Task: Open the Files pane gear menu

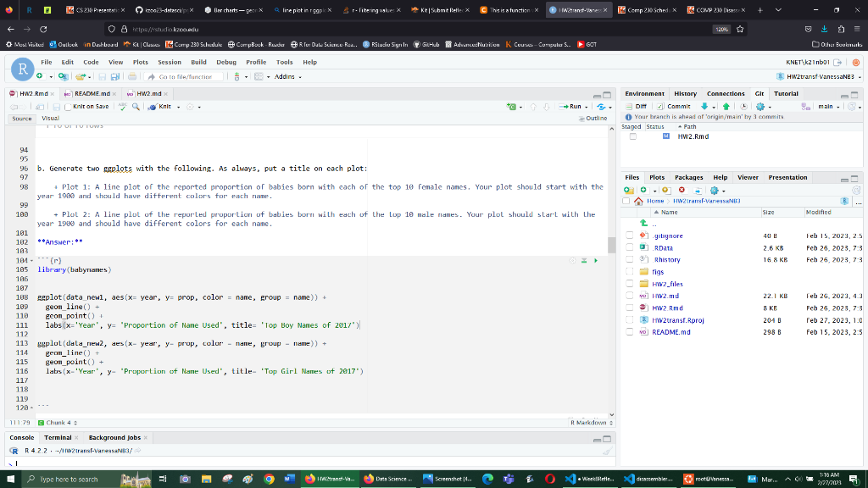Action: (715, 190)
